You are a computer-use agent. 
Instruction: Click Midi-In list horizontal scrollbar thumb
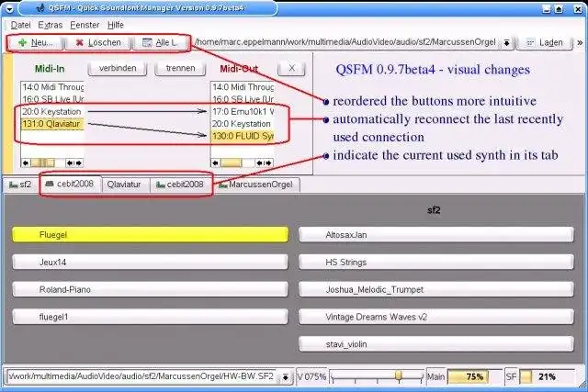42,162
